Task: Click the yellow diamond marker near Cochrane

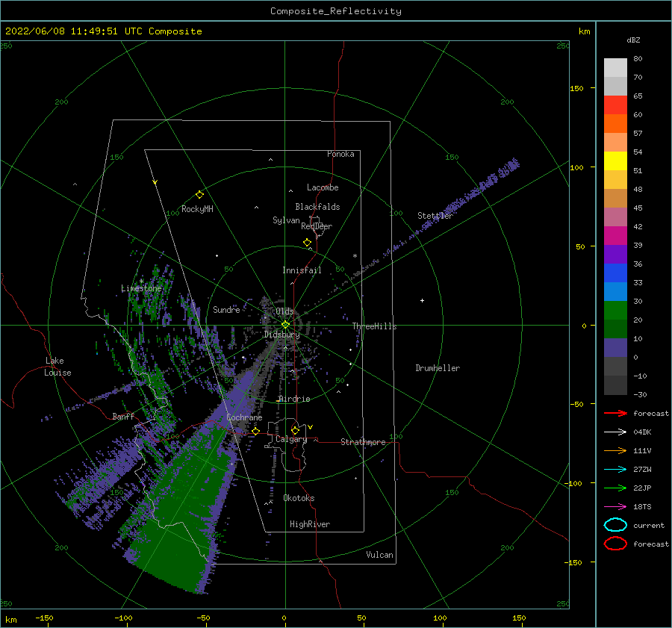Action: pos(255,431)
